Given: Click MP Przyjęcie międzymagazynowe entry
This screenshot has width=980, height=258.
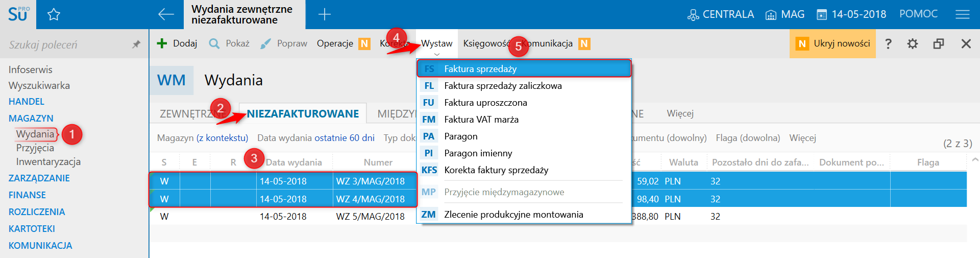Looking at the screenshot, I should pyautogui.click(x=524, y=192).
